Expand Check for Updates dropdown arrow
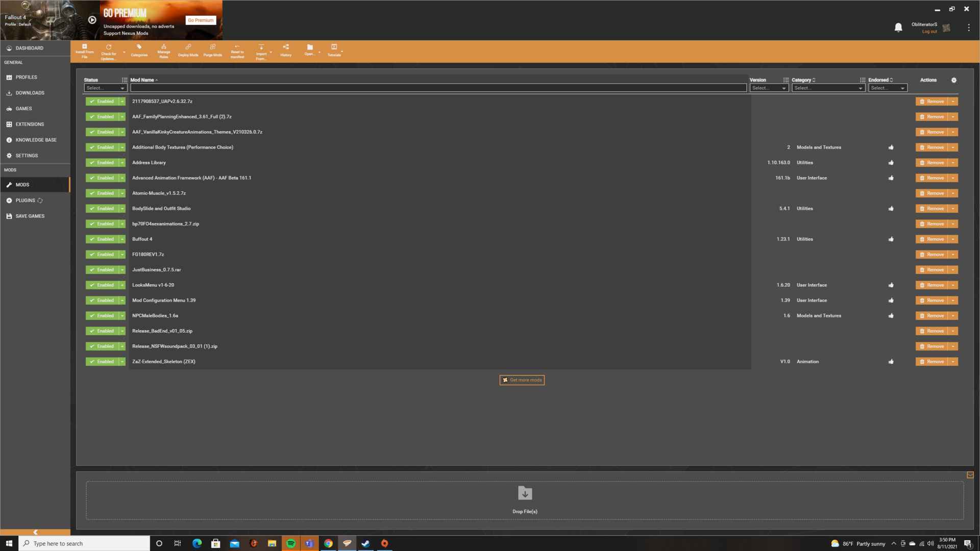 click(124, 52)
